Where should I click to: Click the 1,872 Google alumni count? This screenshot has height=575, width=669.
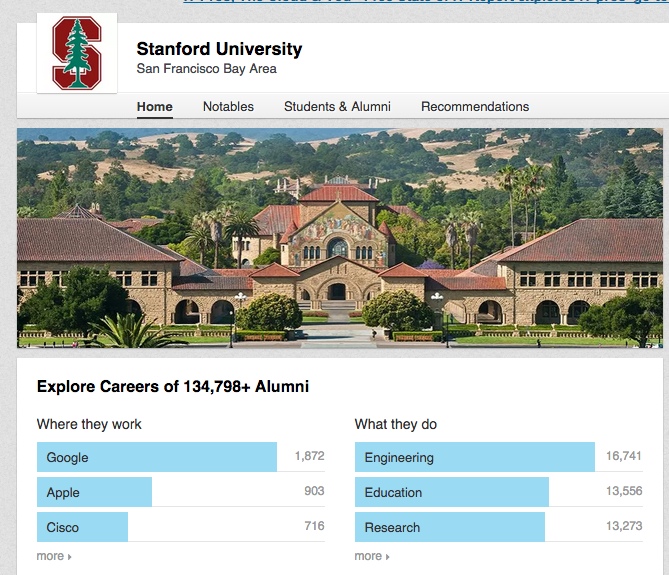[309, 457]
